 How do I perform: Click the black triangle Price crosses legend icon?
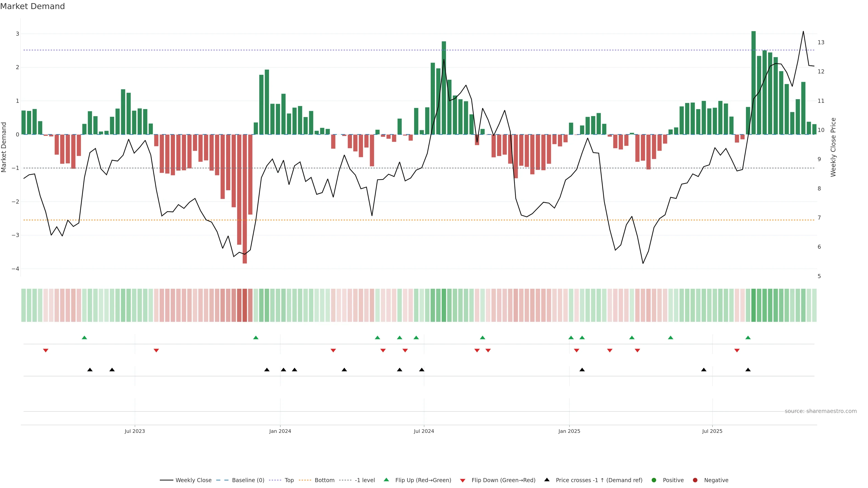547,480
